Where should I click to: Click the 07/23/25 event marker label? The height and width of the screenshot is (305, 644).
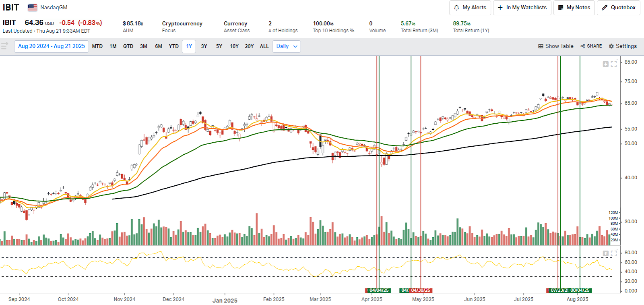[x=559, y=290]
